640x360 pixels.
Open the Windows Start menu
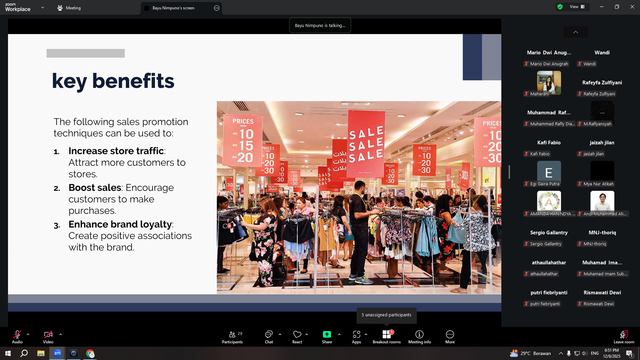point(8,353)
